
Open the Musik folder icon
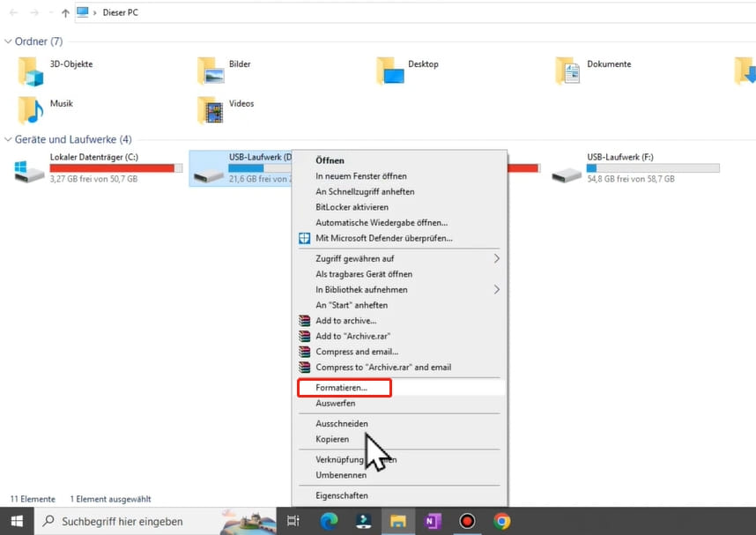30,110
